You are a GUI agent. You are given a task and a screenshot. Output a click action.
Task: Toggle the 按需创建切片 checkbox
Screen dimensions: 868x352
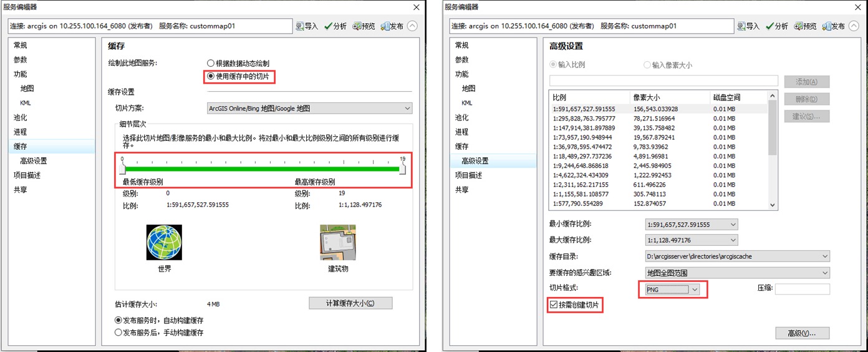(553, 305)
